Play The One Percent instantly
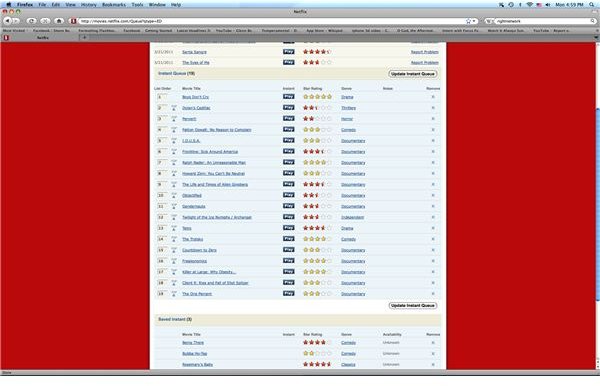Screen dimensions: 600x386 tap(289, 294)
